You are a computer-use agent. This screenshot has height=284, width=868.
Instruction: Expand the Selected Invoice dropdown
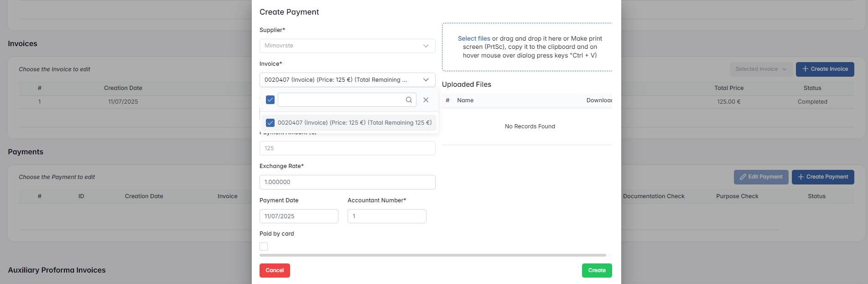click(760, 69)
